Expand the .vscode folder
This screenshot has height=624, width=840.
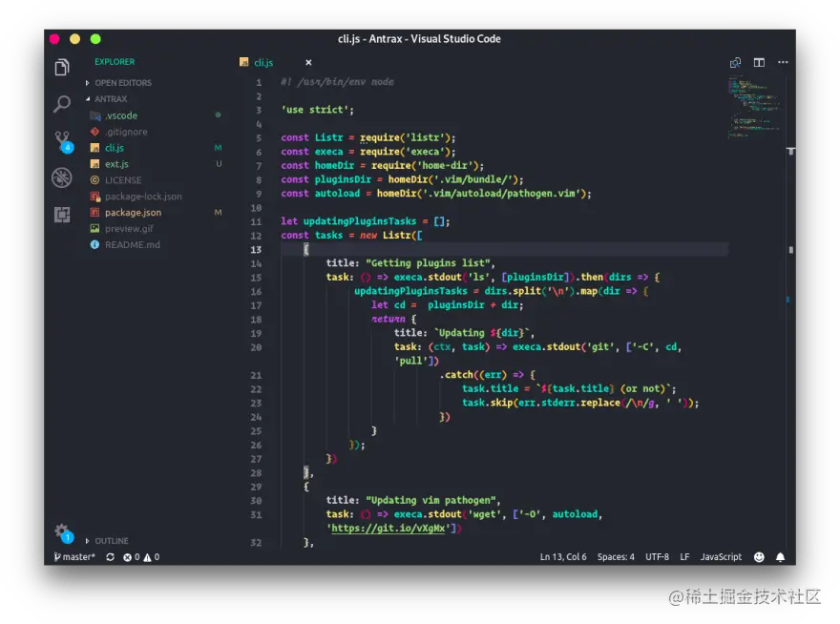(x=121, y=115)
